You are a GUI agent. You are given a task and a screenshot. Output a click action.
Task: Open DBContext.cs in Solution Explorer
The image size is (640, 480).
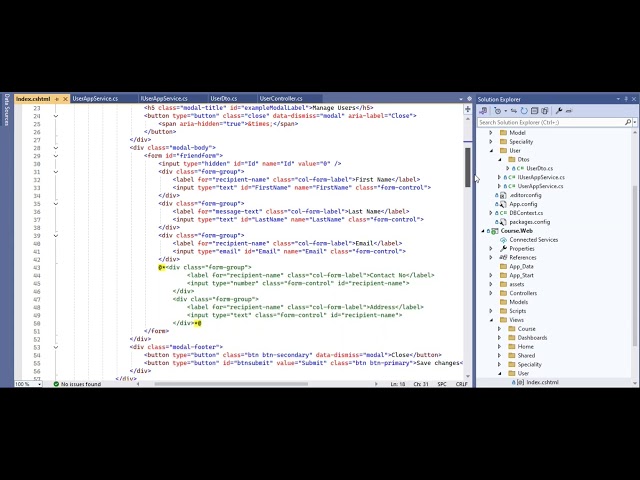point(526,213)
